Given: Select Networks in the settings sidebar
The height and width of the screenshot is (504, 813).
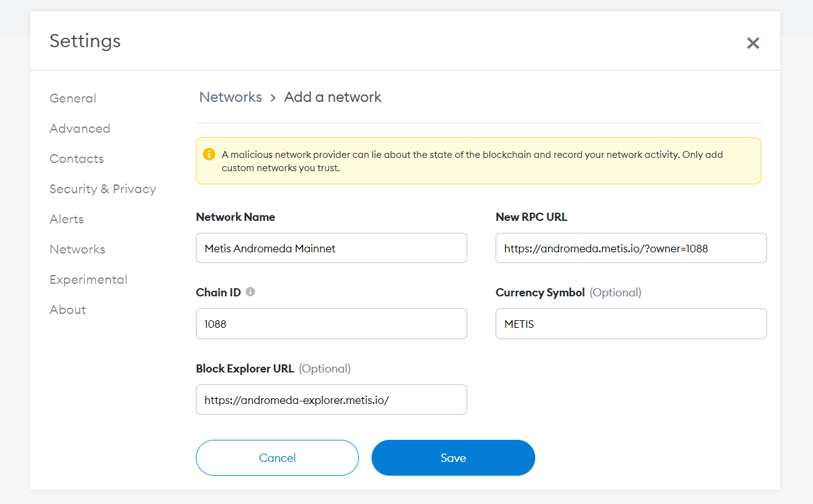Looking at the screenshot, I should coord(77,249).
